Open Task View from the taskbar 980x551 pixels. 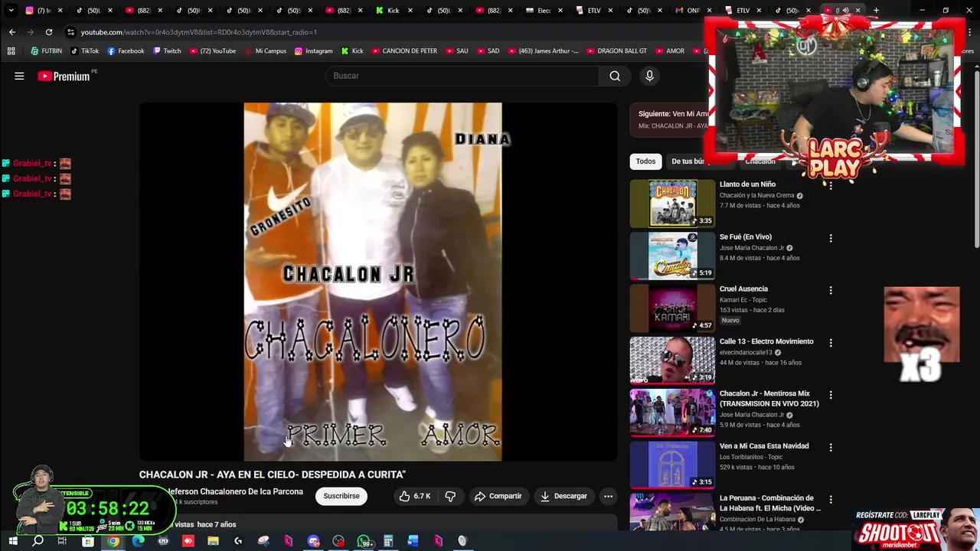[x=62, y=541]
